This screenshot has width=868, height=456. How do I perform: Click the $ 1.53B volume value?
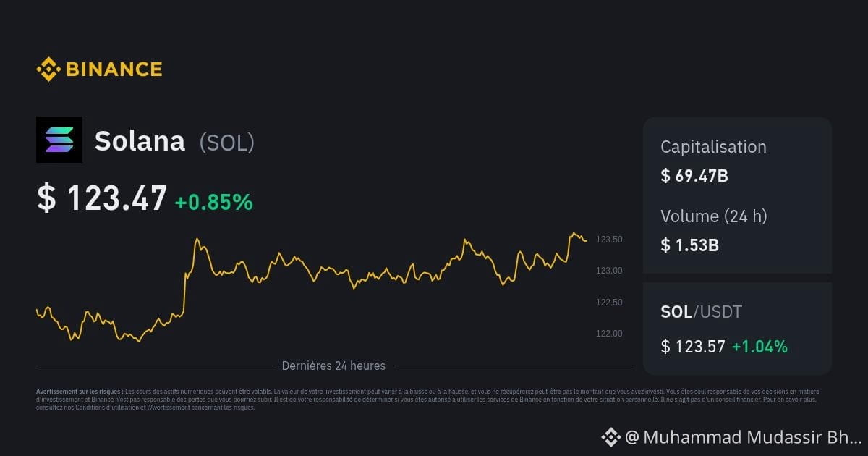point(689,245)
